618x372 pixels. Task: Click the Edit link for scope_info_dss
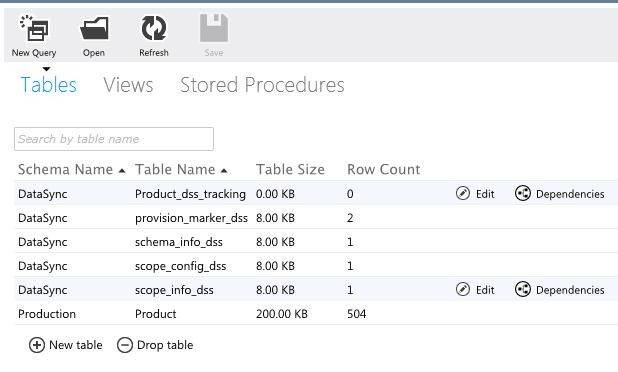[485, 290]
